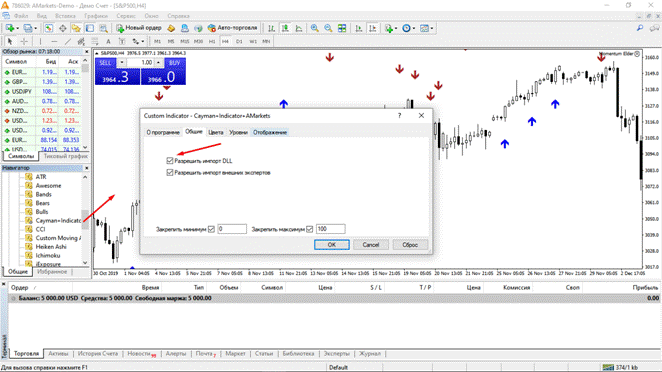Toggle Разрешить импорт DLL checkbox

click(x=170, y=160)
